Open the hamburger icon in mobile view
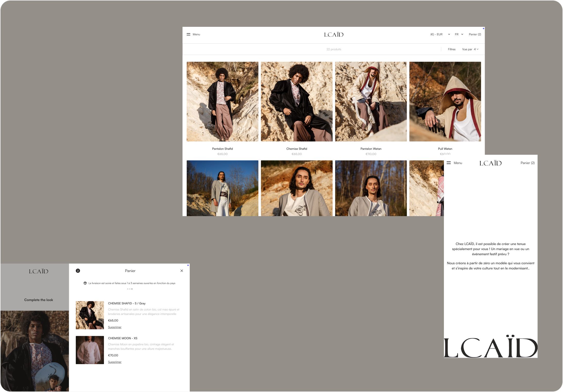Image resolution: width=563 pixels, height=392 pixels. pos(449,163)
